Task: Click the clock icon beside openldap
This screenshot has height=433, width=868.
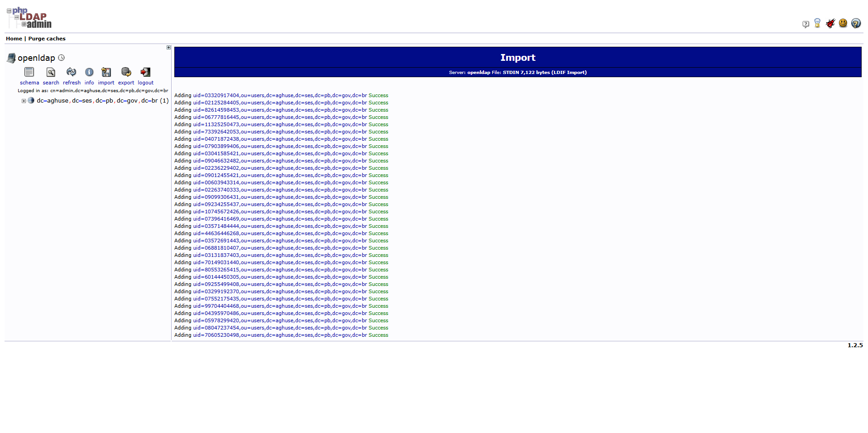Action: pos(61,58)
